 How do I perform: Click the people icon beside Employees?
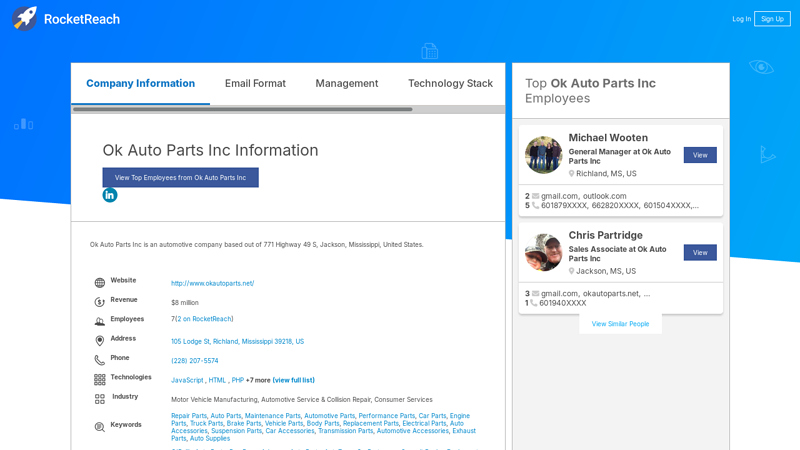(x=99, y=321)
